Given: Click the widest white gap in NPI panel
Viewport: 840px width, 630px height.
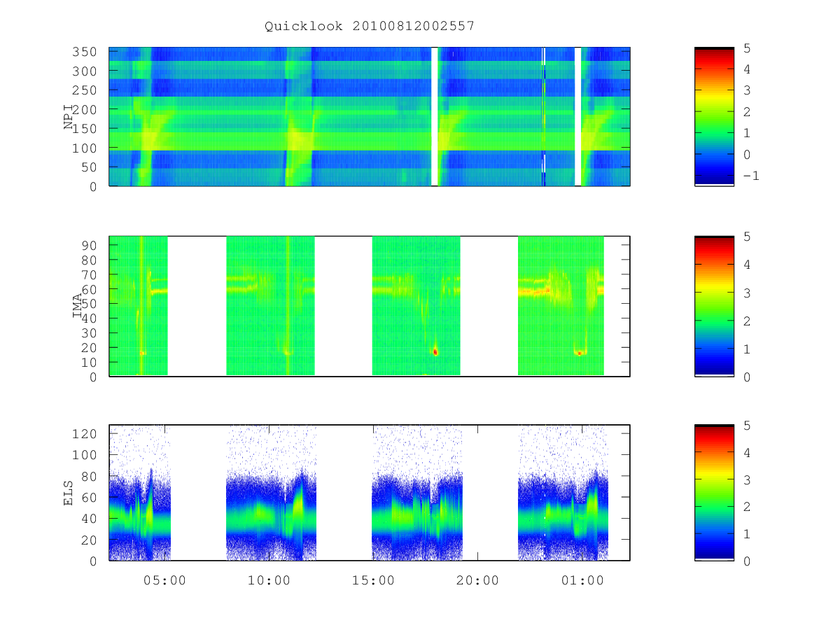Looking at the screenshot, I should tap(435, 116).
